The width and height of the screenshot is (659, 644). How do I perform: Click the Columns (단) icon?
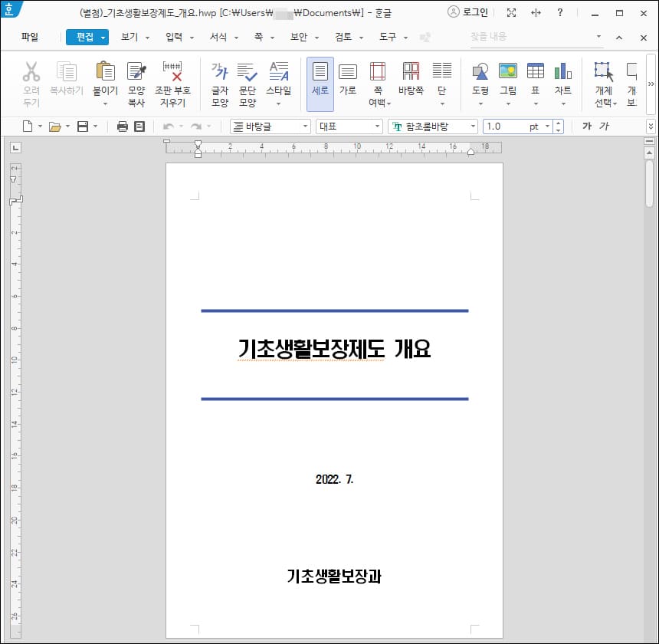click(x=442, y=71)
